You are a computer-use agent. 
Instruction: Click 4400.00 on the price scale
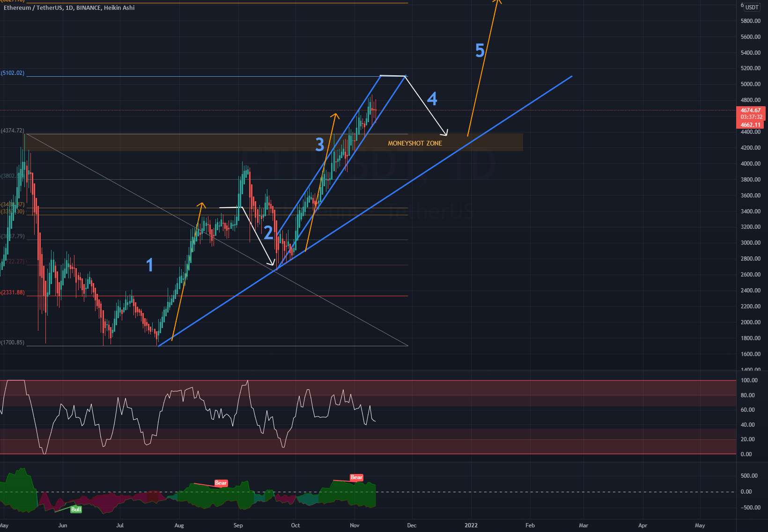(x=750, y=132)
